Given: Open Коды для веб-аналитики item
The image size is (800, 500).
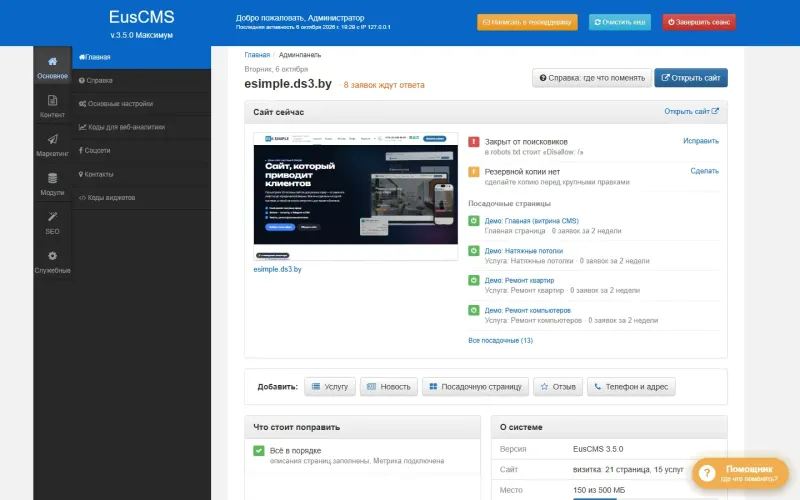Looking at the screenshot, I should (141, 127).
